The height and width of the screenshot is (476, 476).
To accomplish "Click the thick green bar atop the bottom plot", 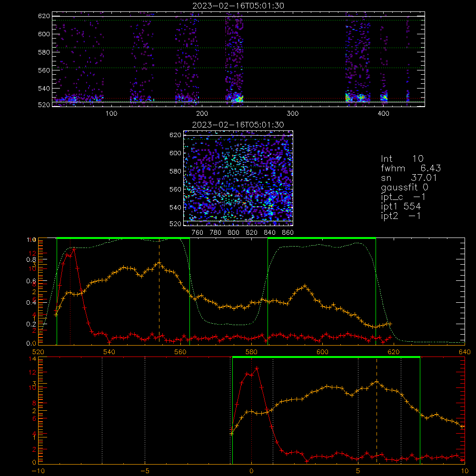I will 326,357.
